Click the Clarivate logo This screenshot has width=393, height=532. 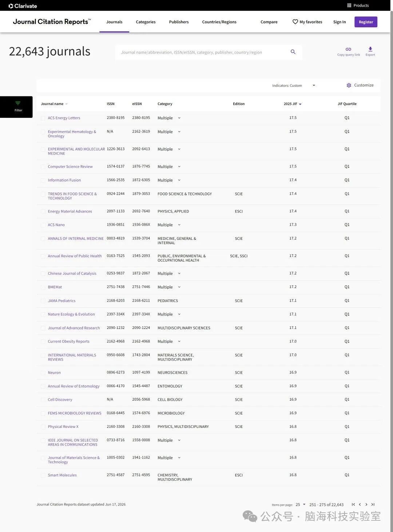(x=23, y=6)
